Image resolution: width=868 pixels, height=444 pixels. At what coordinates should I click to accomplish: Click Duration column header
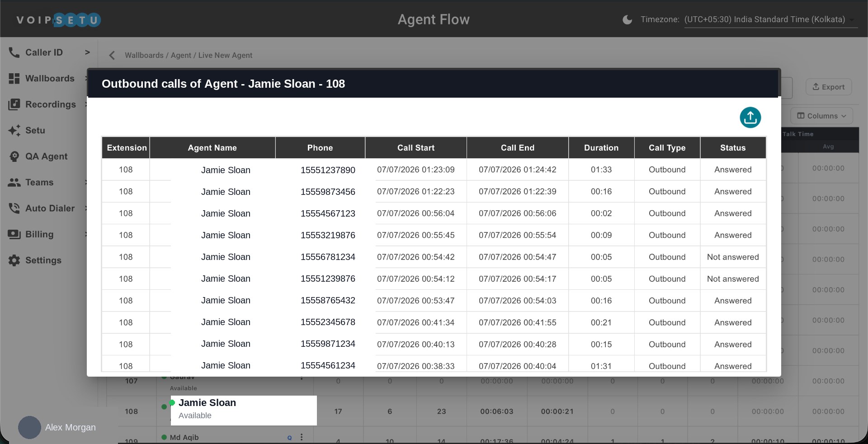click(601, 148)
